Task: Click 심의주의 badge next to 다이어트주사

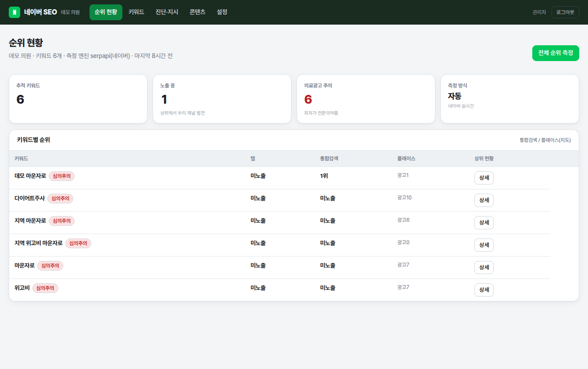Action: tap(60, 199)
